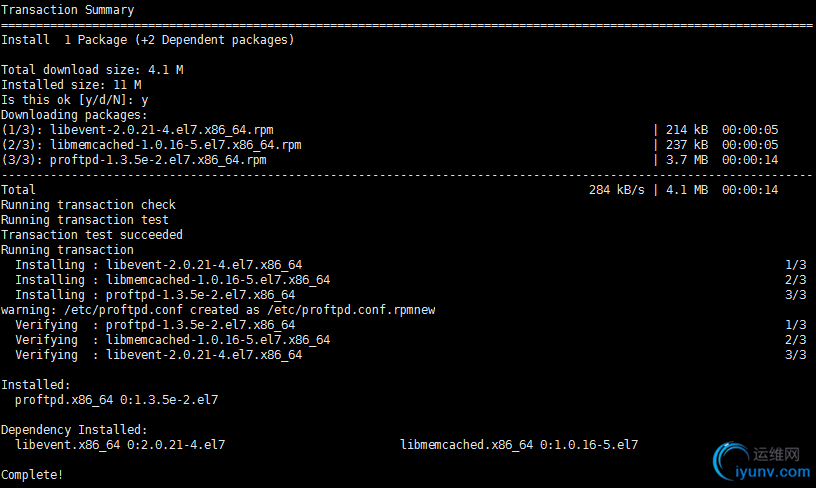Click the proftpd.x86_64 0:1.3.5e-2.el7 entry
Viewport: 816px width, 488px height.
[117, 400]
